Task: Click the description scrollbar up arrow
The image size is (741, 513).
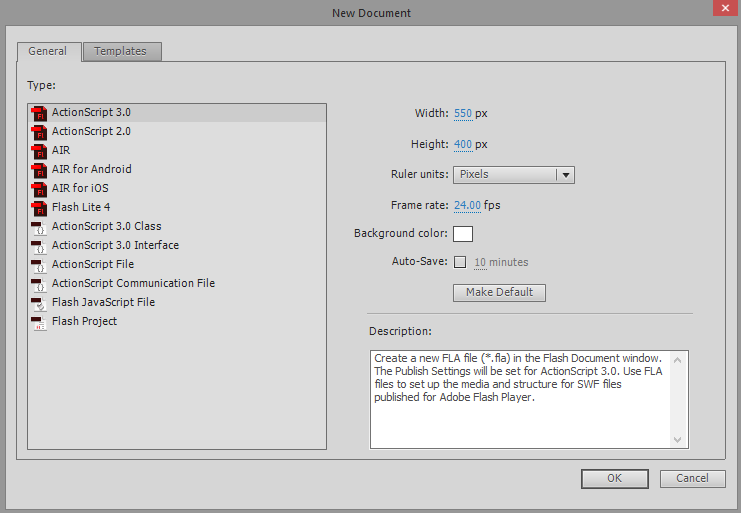Action: 677,360
